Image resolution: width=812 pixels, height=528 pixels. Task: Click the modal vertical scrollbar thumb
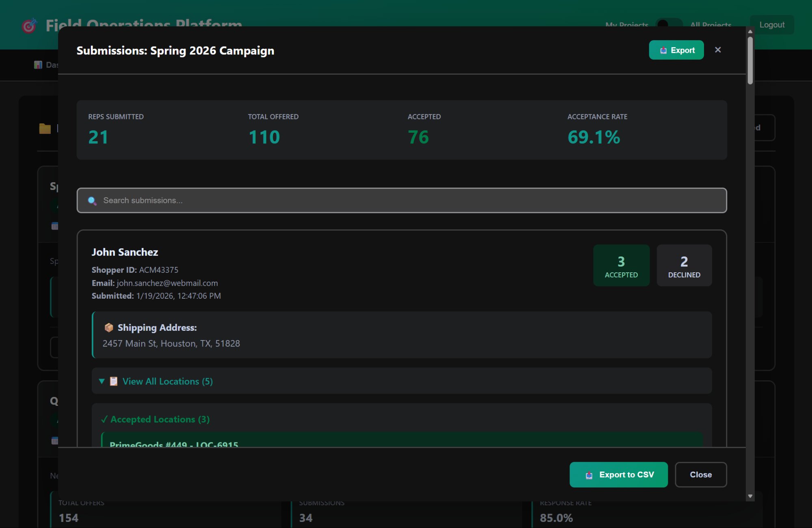(x=750, y=60)
